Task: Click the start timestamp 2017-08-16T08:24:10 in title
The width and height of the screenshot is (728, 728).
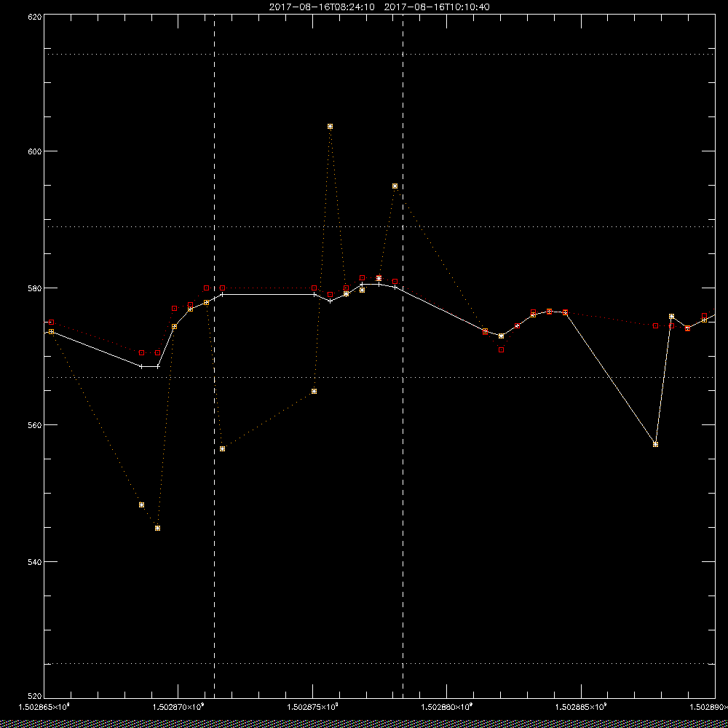Action: (x=322, y=7)
